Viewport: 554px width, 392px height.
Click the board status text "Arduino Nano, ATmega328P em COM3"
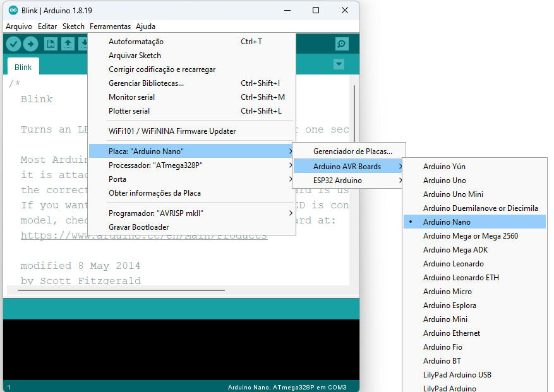click(287, 388)
